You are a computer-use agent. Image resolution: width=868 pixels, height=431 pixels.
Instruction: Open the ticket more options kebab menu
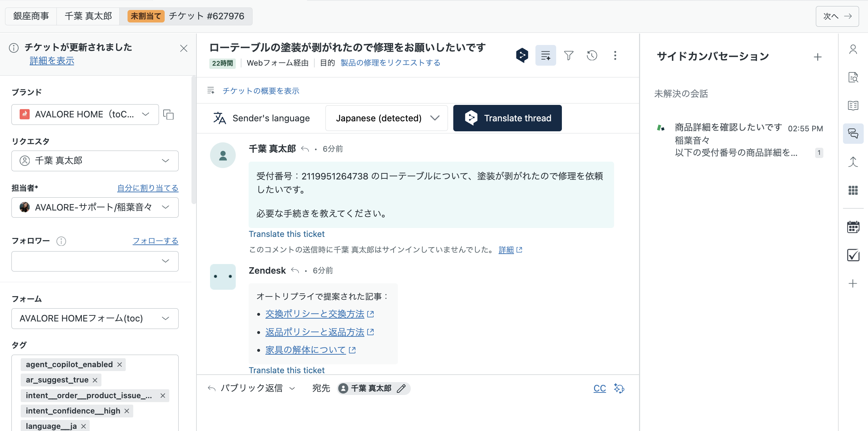pyautogui.click(x=615, y=55)
